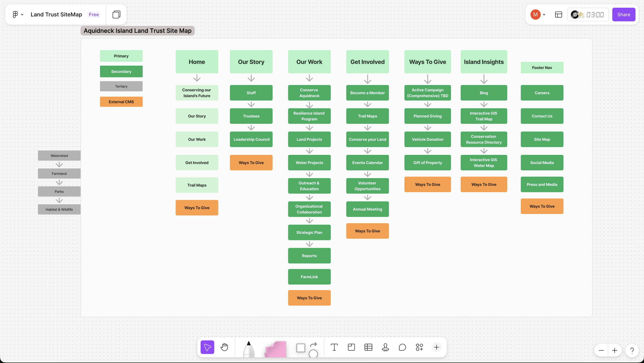The image size is (644, 363).
Task: Toggle the layout panel icon
Action: coord(558,14)
